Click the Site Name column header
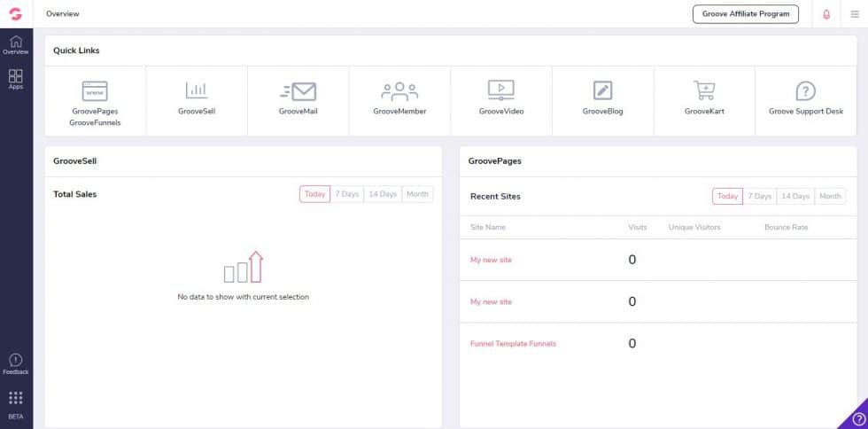The width and height of the screenshot is (868, 429). (x=488, y=227)
